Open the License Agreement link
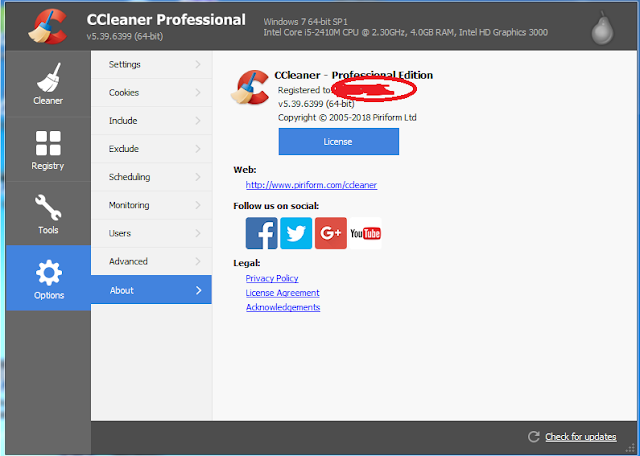The image size is (640, 456). (282, 293)
